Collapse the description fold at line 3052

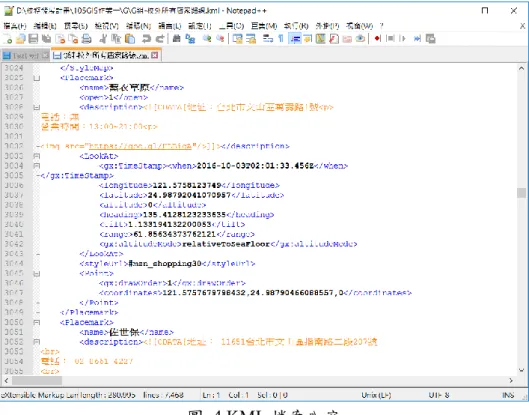point(37,342)
